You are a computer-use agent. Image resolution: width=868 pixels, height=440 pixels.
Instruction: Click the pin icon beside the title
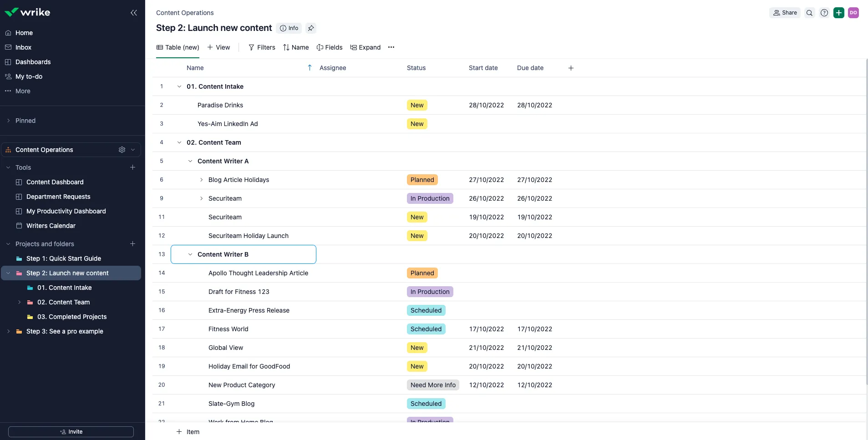(x=311, y=28)
